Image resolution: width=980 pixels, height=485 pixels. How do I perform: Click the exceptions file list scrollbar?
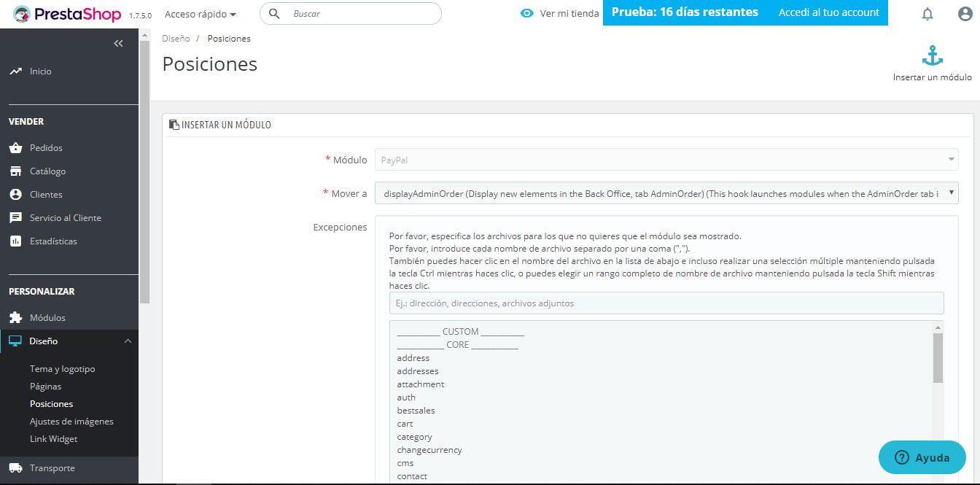click(x=938, y=357)
